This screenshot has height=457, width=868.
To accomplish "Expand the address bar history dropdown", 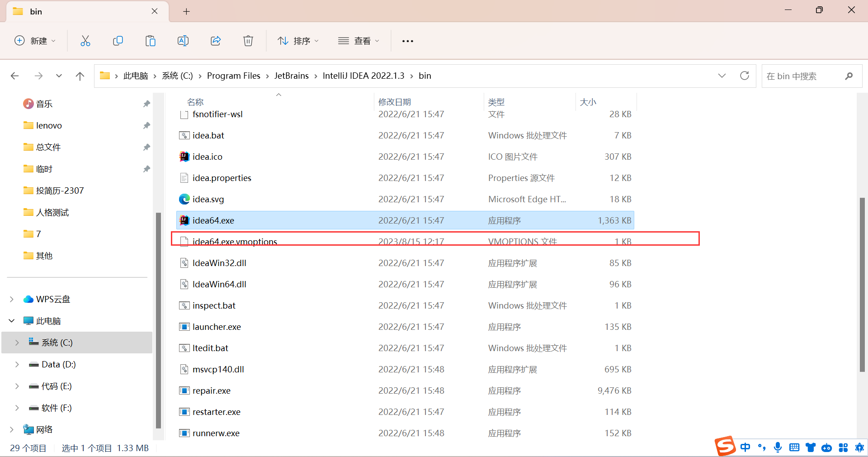I will (x=722, y=76).
